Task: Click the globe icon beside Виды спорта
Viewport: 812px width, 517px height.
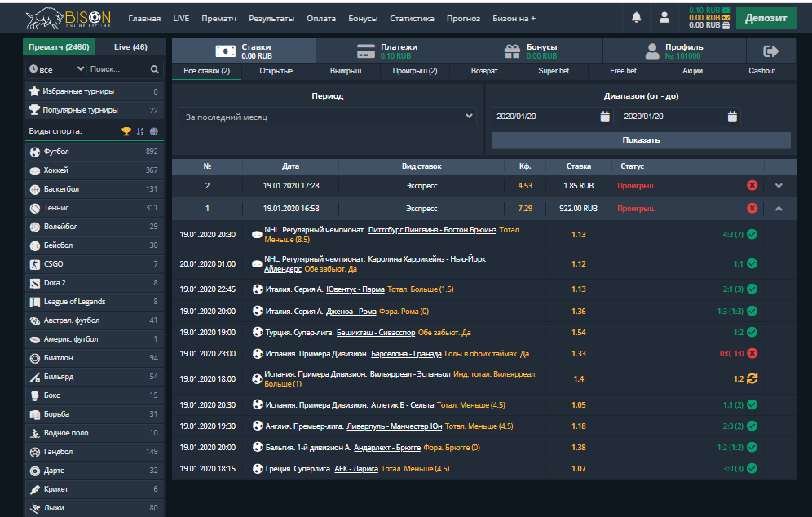Action: pyautogui.click(x=154, y=131)
